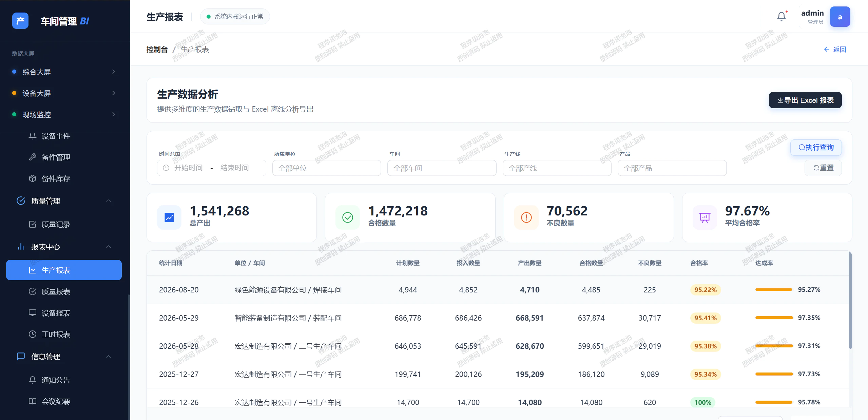868x420 pixels.
Task: Collapse the 报表中心 section chevron
Action: click(109, 247)
